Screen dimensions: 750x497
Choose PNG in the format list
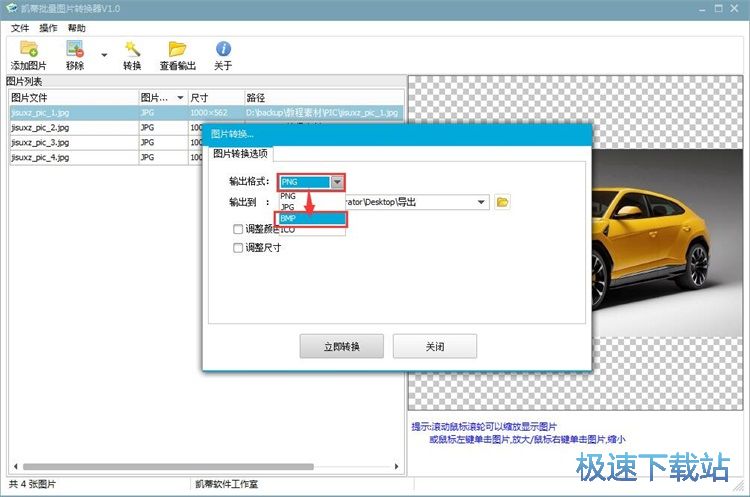click(312, 196)
